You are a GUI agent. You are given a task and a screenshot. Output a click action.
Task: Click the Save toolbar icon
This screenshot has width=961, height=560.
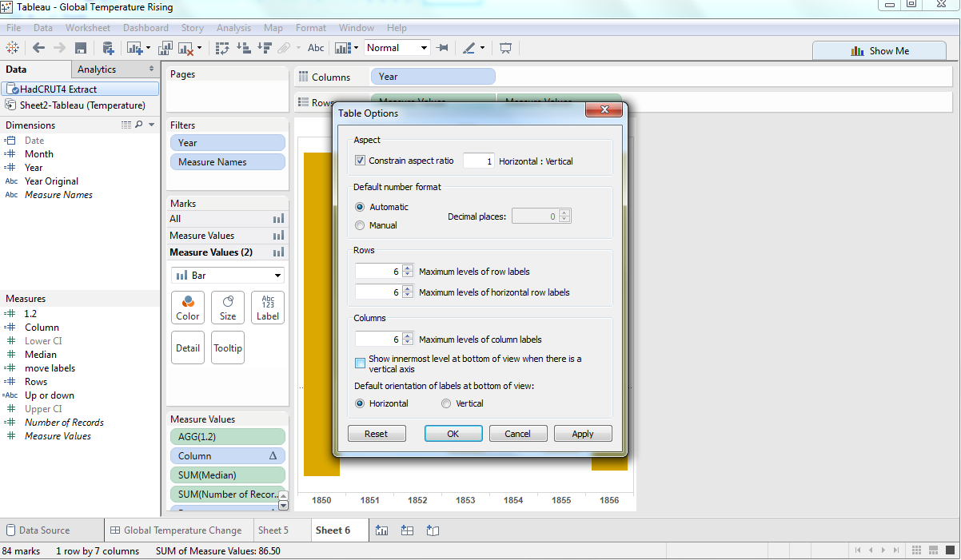pyautogui.click(x=80, y=48)
